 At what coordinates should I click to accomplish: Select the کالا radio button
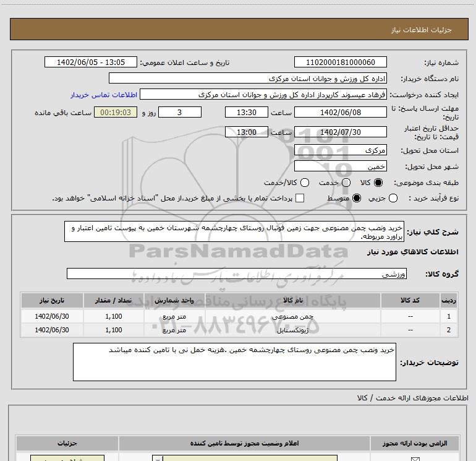[378, 183]
